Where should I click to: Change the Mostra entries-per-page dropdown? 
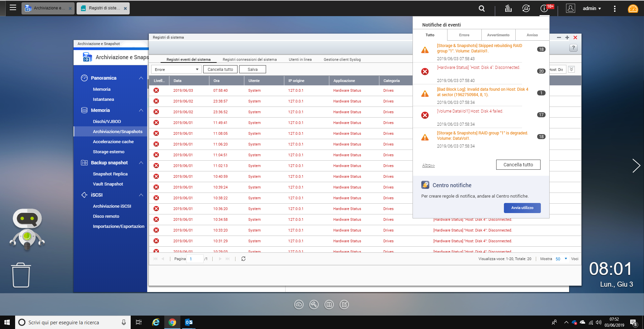561,259
